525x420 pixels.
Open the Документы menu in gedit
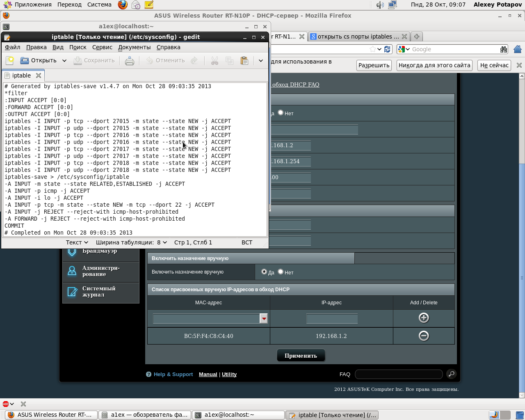click(135, 47)
